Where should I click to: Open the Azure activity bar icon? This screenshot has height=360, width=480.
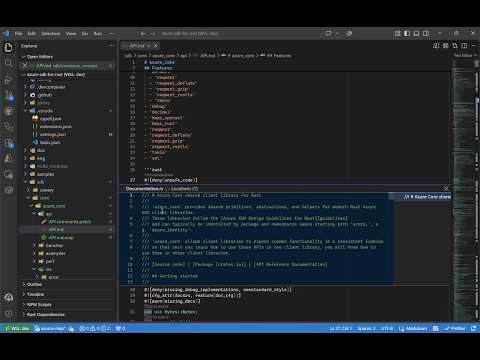point(9,158)
